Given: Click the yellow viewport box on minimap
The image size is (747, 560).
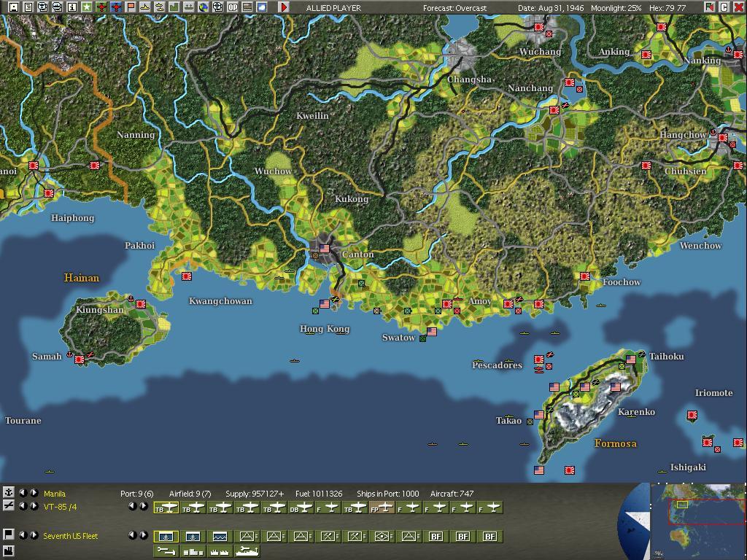Looking at the screenshot, I should pos(682,504).
